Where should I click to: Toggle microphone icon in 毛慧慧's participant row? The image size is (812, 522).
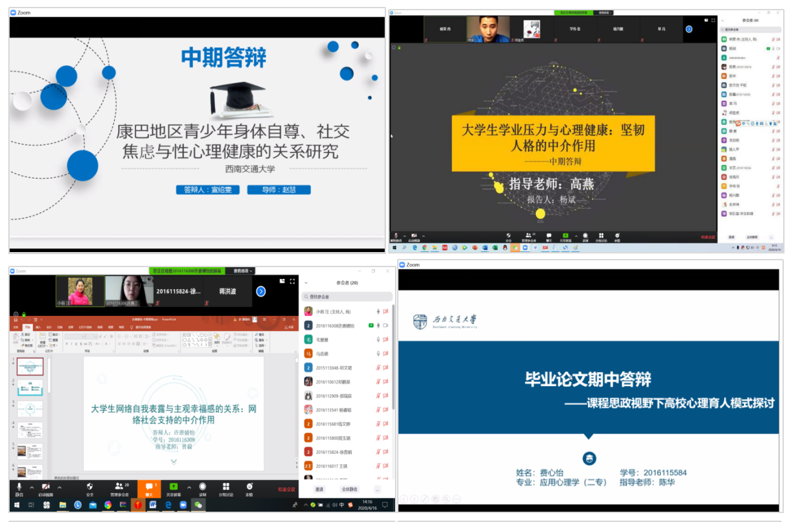(x=378, y=339)
